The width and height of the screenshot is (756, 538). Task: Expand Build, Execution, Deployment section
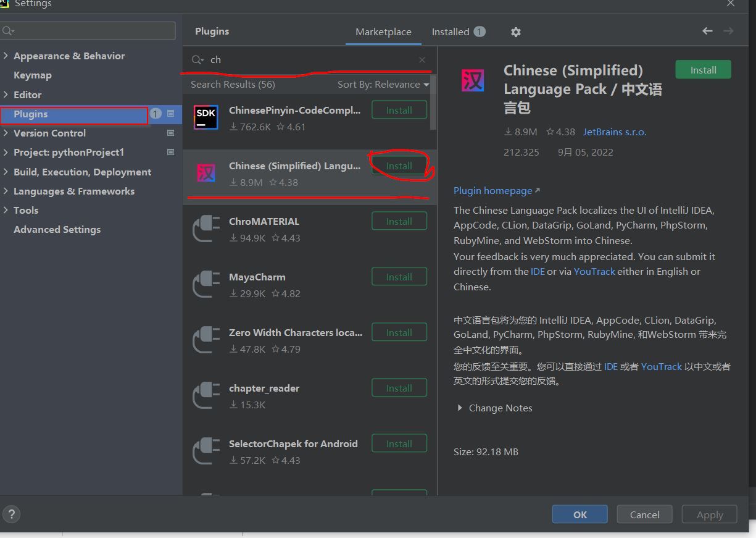click(6, 172)
